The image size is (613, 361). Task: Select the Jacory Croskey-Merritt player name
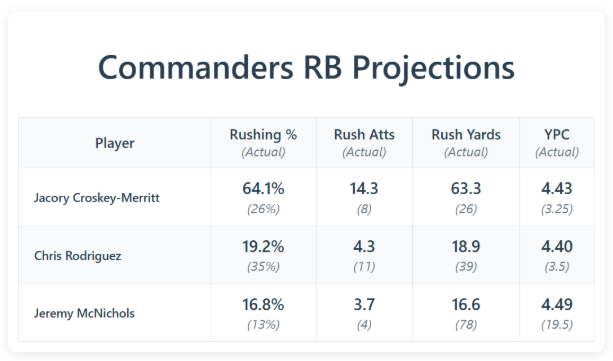coord(97,198)
